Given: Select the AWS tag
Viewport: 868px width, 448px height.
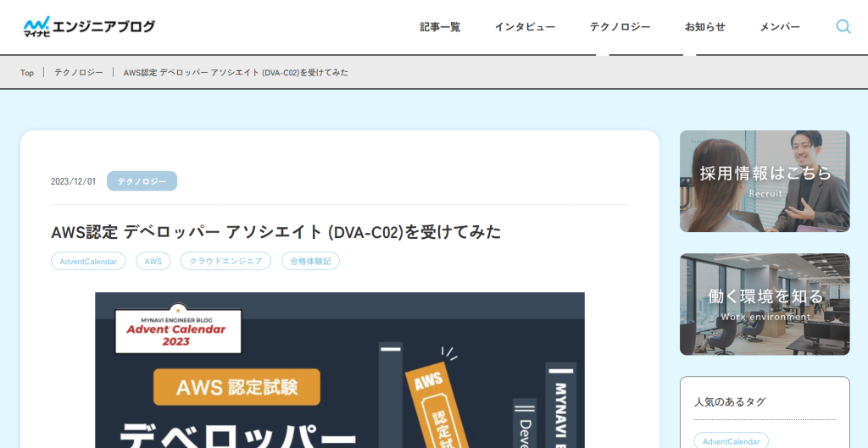Looking at the screenshot, I should click(x=153, y=261).
